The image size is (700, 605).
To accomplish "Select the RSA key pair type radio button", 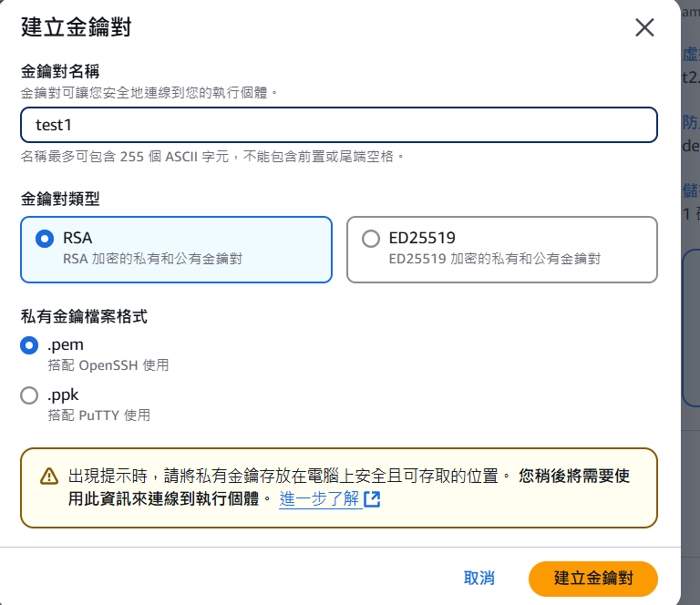I will [x=44, y=239].
